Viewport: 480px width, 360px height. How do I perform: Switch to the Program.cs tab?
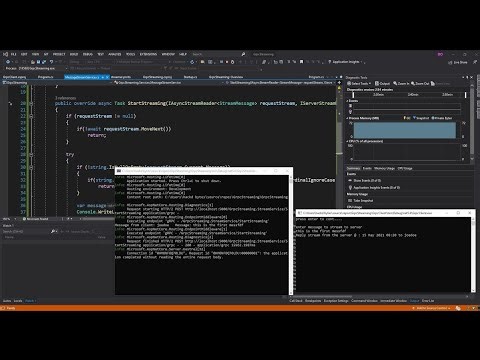coord(45,77)
